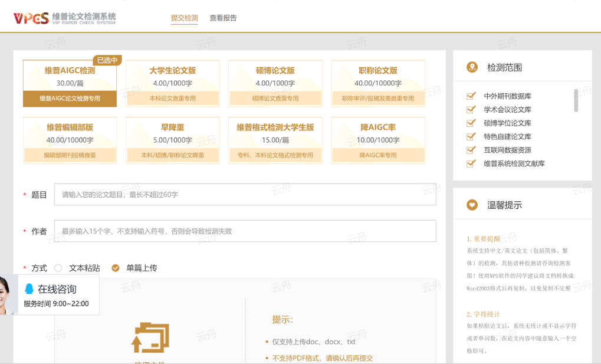This screenshot has height=364, width=601.
Task: Click the 本科/硕博/职称论文降重 label
Action: (x=172, y=155)
